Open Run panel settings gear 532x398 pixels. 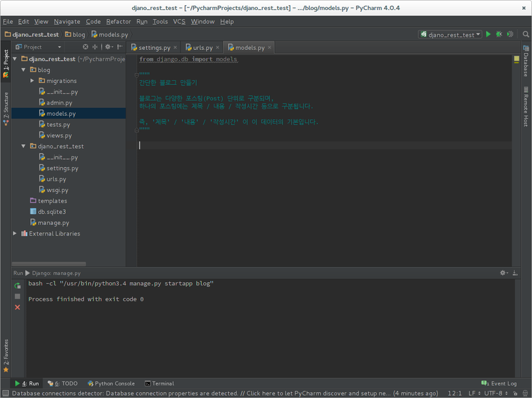pyautogui.click(x=504, y=273)
